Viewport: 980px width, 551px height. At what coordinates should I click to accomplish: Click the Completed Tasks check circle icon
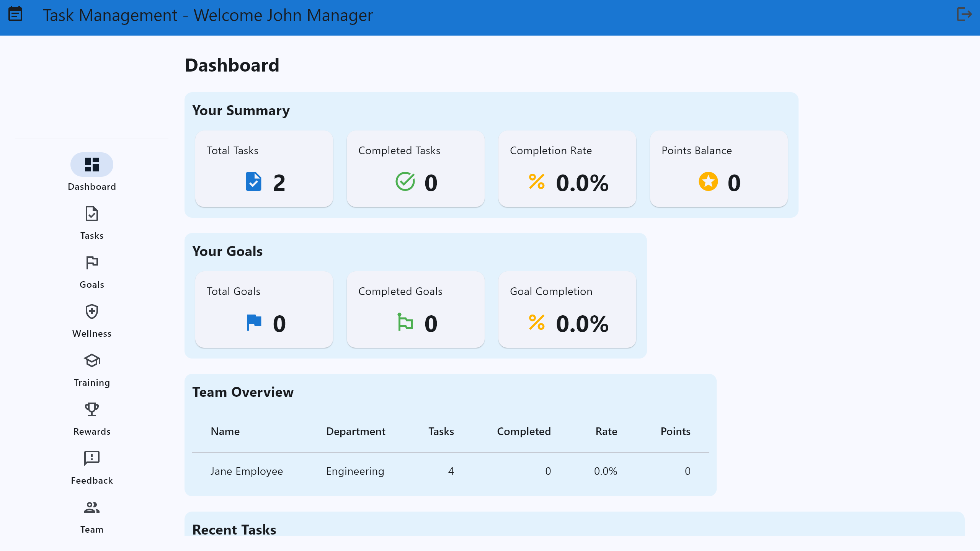[405, 182]
